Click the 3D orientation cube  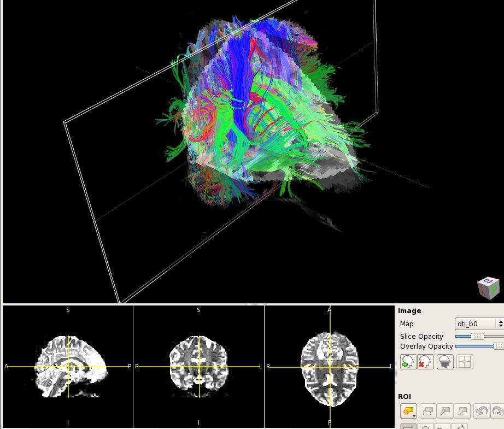tap(489, 288)
